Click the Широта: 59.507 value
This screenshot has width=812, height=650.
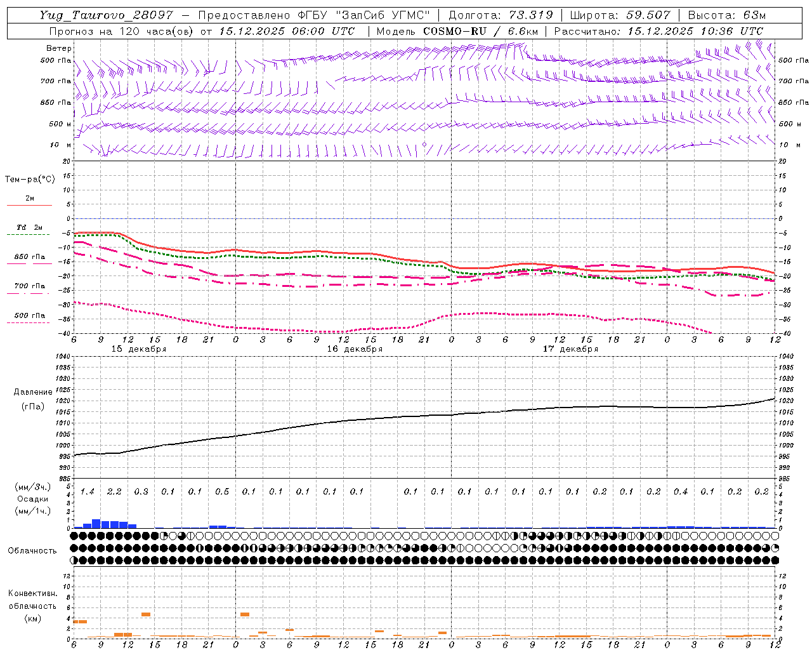(x=620, y=15)
